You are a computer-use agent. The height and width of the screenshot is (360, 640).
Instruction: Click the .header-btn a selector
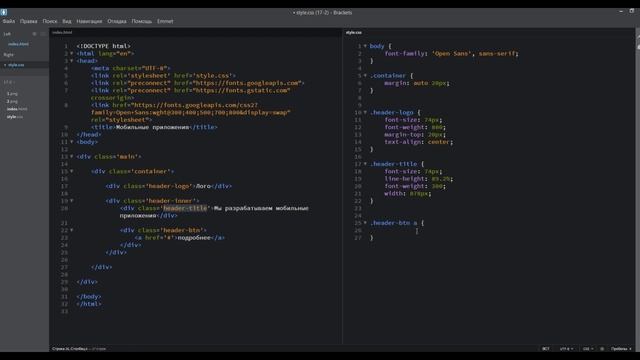tap(393, 223)
